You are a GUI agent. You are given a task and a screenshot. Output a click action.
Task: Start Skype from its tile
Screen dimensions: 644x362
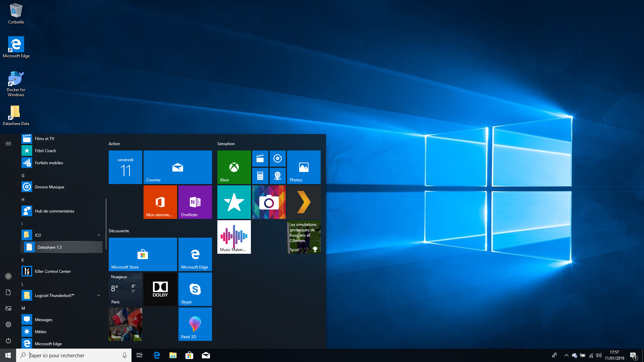click(x=195, y=289)
